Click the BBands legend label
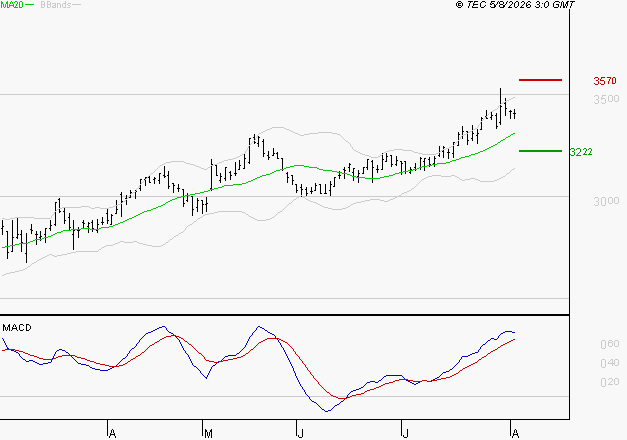The width and height of the screenshot is (627, 440). coord(56,5)
